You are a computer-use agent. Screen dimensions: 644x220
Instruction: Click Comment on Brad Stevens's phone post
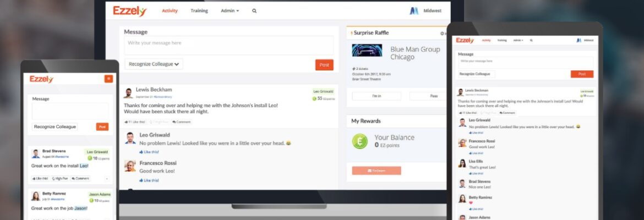click(80, 179)
